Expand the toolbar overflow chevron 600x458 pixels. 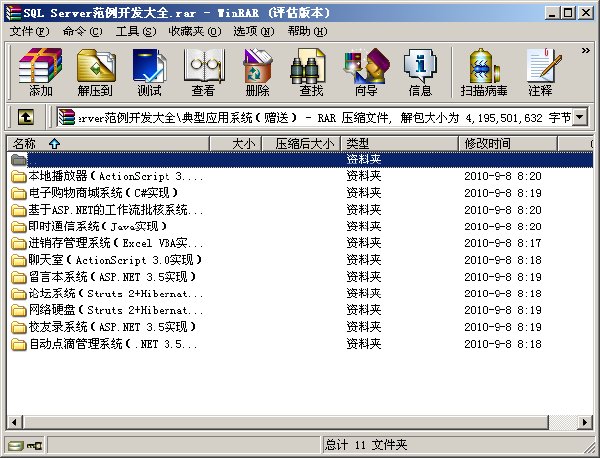click(x=585, y=51)
